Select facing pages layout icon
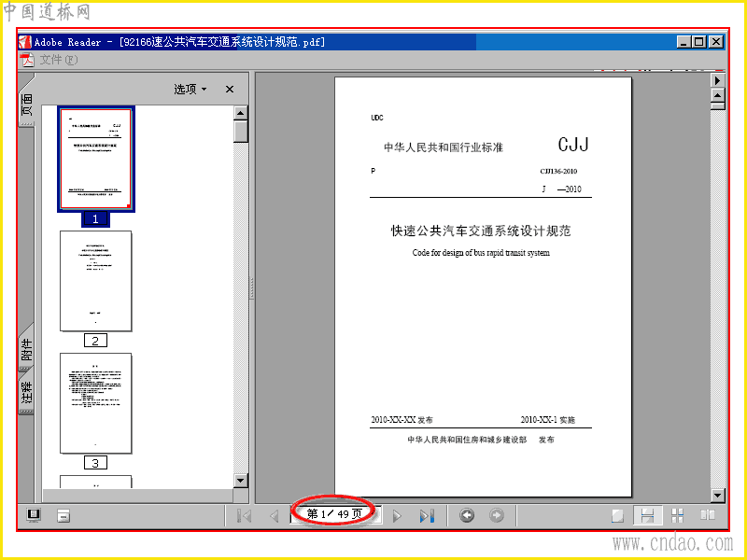Screen dimensions: 747x560 (x=708, y=515)
